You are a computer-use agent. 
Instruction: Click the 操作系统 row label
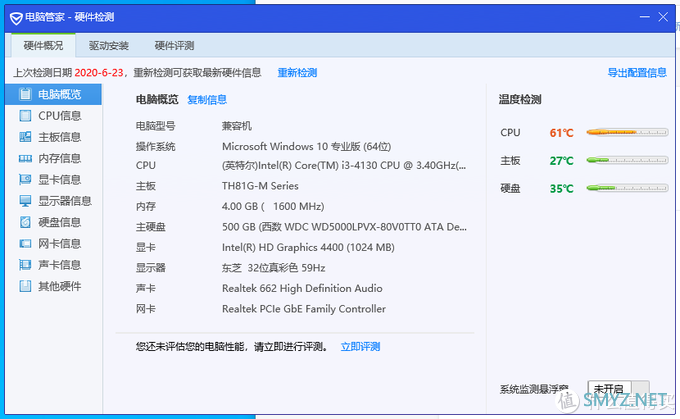(156, 147)
